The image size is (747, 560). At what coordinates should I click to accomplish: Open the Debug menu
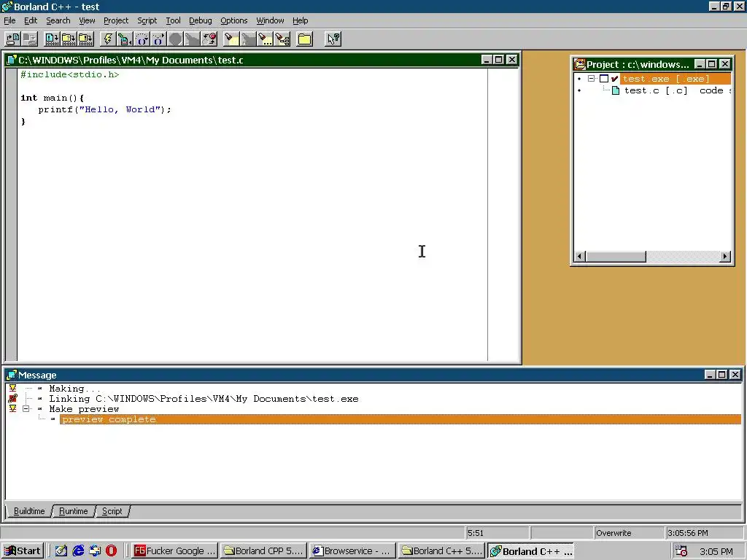tap(200, 20)
